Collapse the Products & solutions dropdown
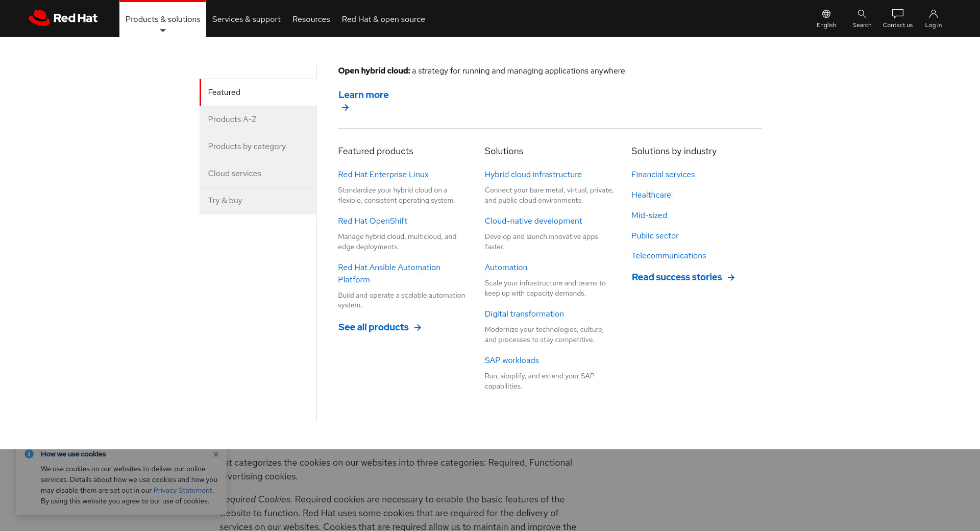 pos(163,19)
